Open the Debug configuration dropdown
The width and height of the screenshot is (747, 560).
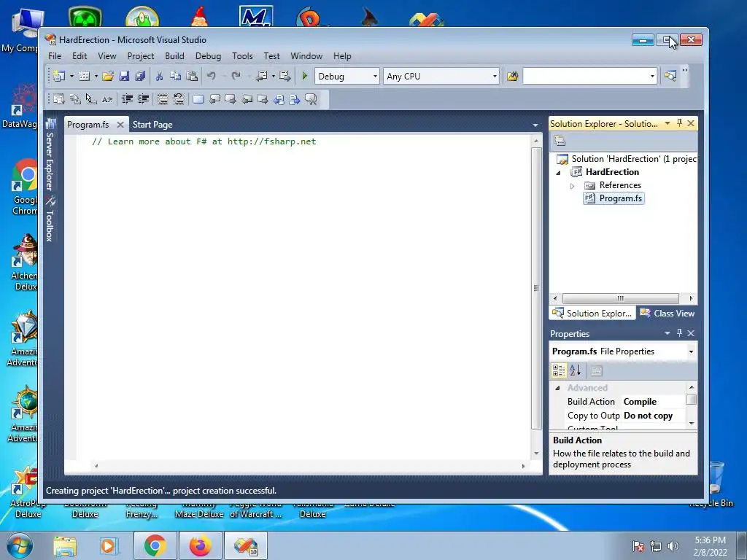(375, 76)
